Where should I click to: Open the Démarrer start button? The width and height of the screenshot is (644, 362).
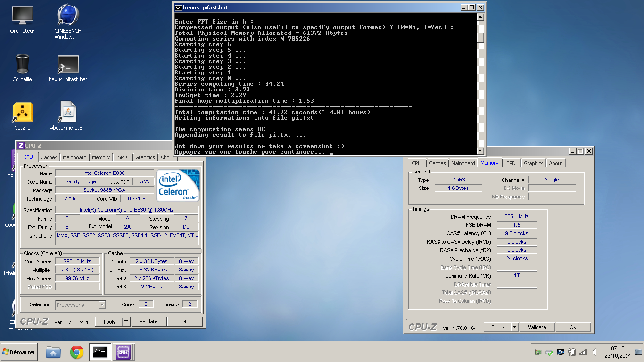pos(19,352)
